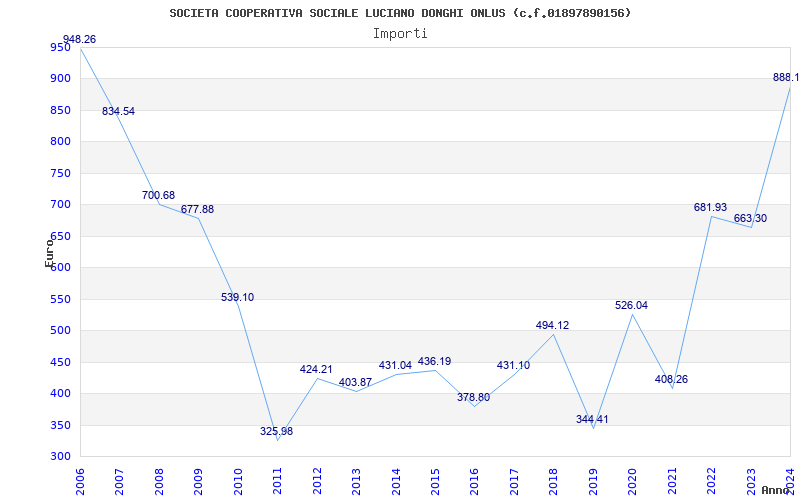Select the 431.10 data label
800x500 pixels.
513,365
